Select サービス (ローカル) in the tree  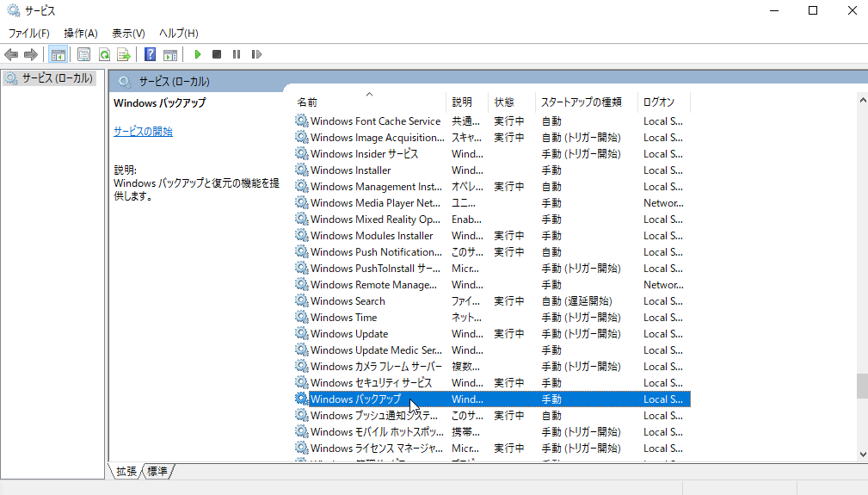pyautogui.click(x=57, y=78)
